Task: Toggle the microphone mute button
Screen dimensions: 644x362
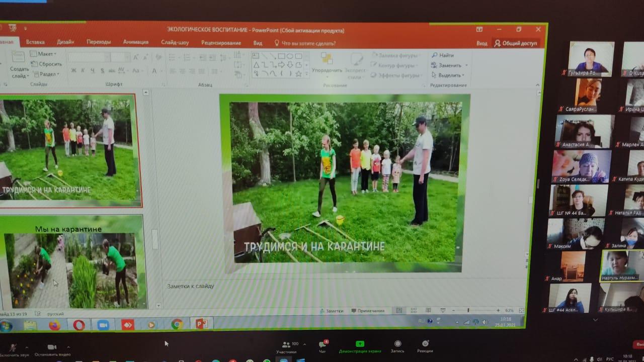Action: pyautogui.click(x=13, y=348)
